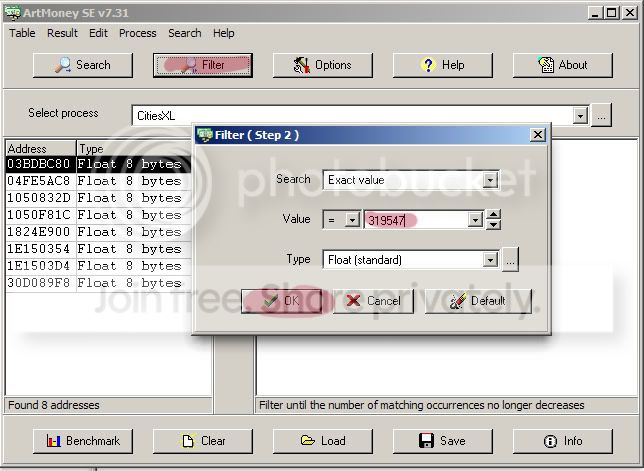
Task: Increase value with the up spinner arrow
Action: click(493, 214)
